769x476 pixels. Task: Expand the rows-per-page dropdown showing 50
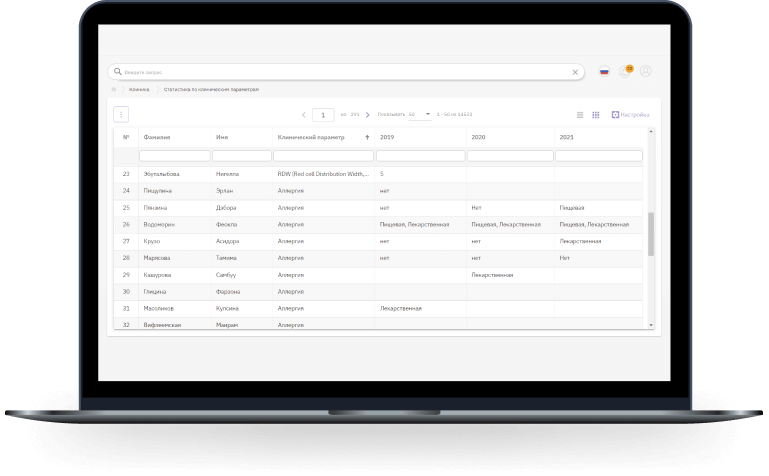click(x=420, y=114)
